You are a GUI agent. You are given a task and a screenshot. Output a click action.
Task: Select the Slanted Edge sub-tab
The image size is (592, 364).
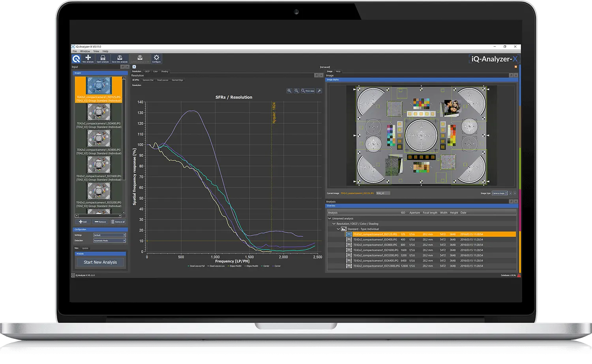[177, 80]
